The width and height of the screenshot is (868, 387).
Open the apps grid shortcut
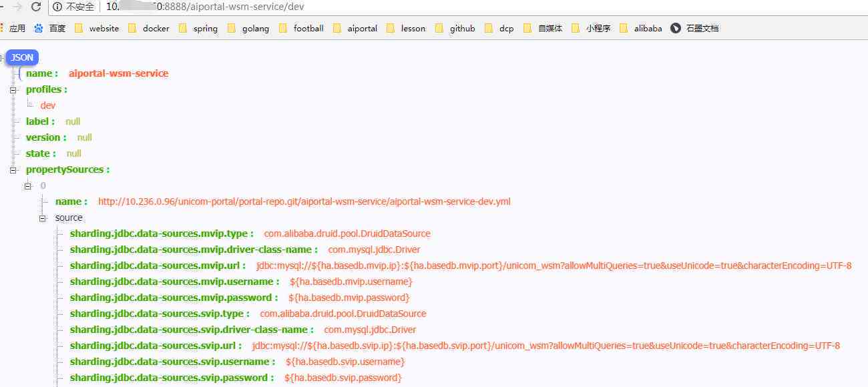pyautogui.click(x=13, y=28)
